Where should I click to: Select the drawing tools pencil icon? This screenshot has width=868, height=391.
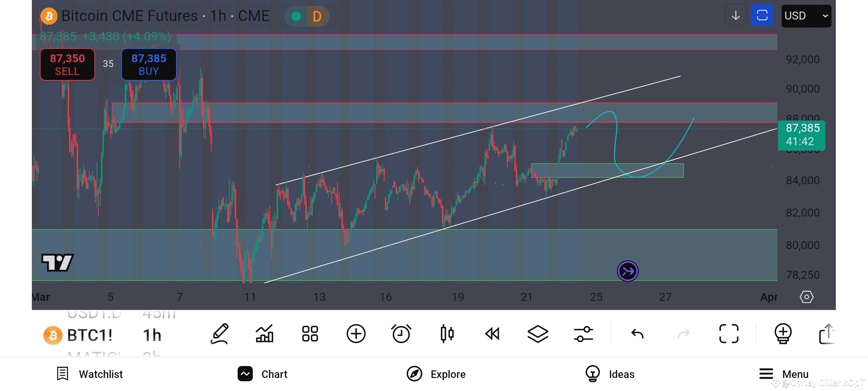point(220,334)
